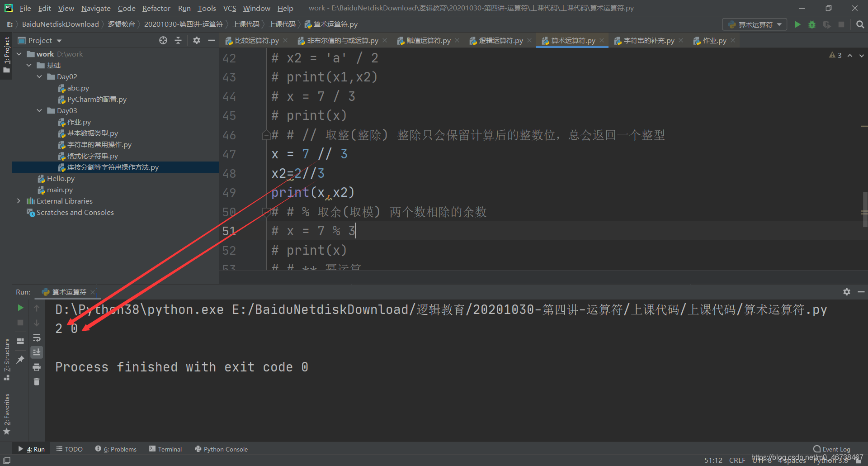Click the CRLF line separator status
This screenshot has width=868, height=466.
point(737,460)
